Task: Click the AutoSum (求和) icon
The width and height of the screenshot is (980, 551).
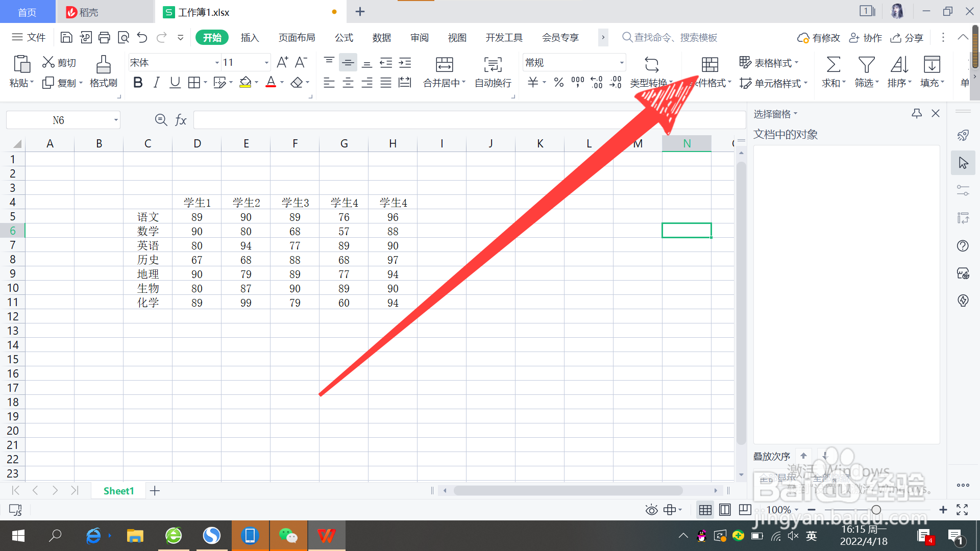Action: (x=833, y=65)
